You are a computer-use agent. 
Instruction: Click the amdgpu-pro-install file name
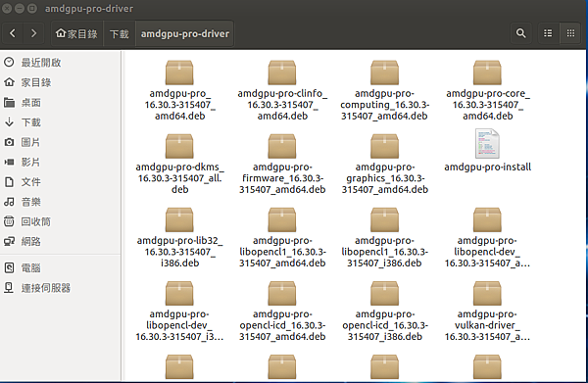[487, 167]
